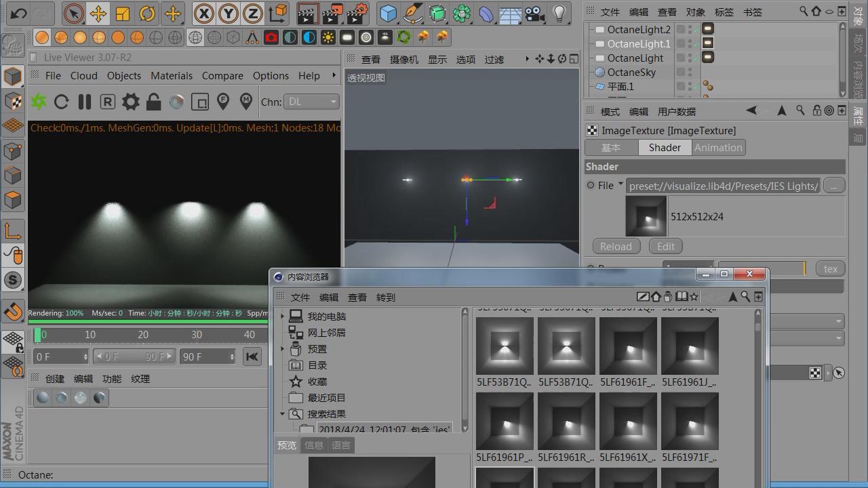Image resolution: width=868 pixels, height=488 pixels.
Task: Switch the coordinate system icon
Action: pos(277,13)
